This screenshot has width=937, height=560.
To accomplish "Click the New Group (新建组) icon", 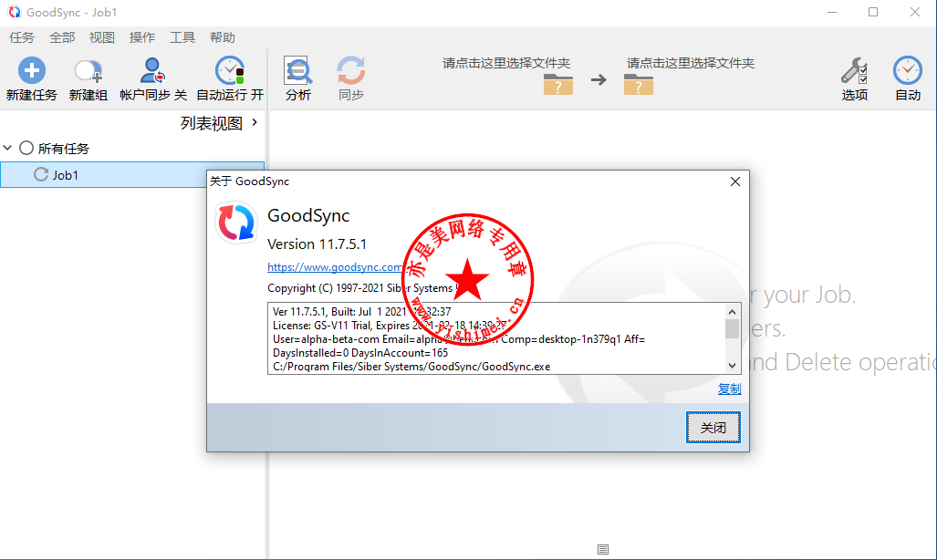I will click(x=88, y=70).
